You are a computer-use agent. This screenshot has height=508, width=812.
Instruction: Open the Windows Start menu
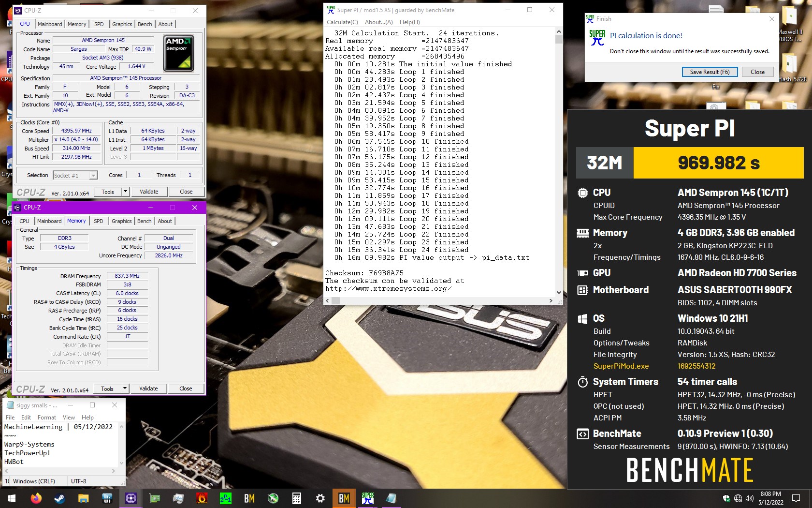coord(12,498)
